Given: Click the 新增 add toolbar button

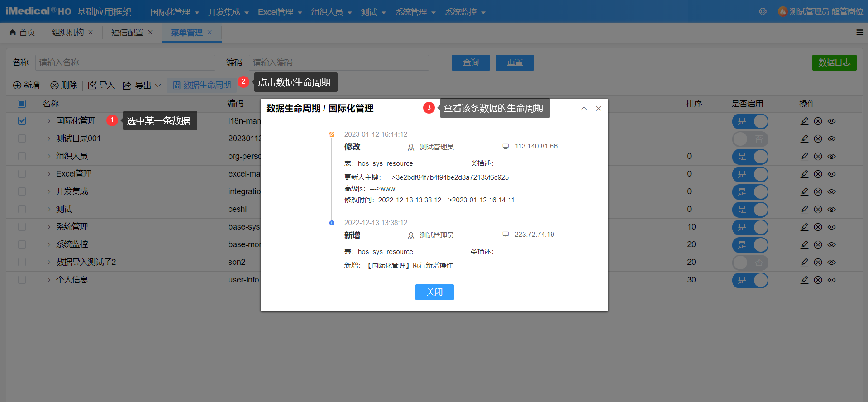Looking at the screenshot, I should coord(26,85).
